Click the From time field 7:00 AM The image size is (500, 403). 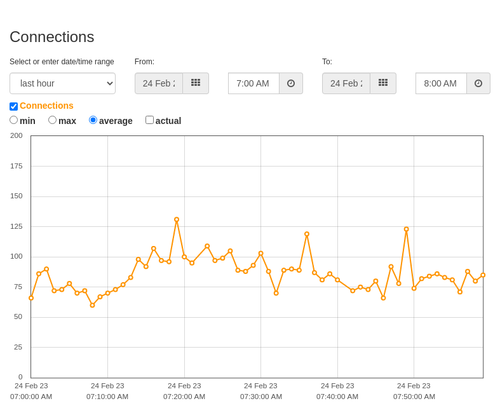(x=254, y=83)
